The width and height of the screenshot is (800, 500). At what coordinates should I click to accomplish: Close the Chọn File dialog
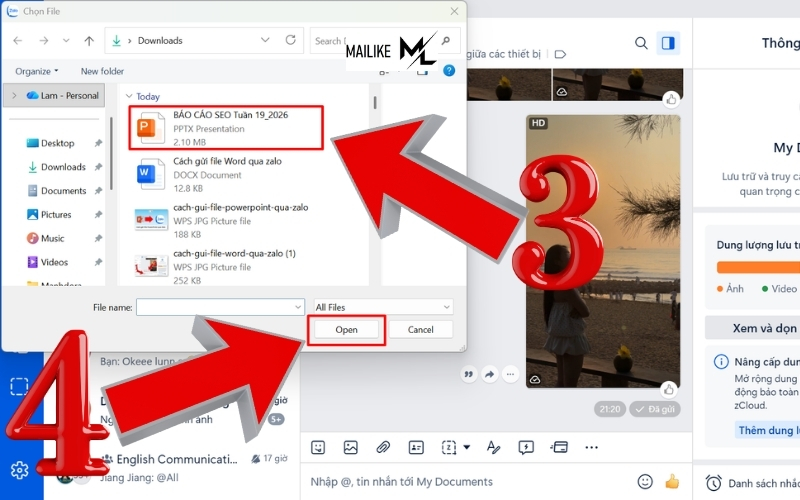pos(454,11)
